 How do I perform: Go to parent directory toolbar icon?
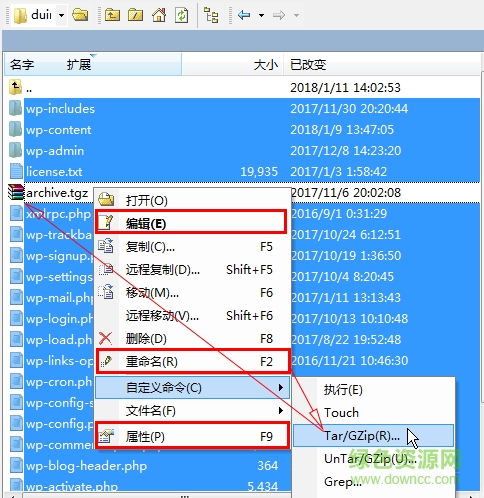(112, 15)
